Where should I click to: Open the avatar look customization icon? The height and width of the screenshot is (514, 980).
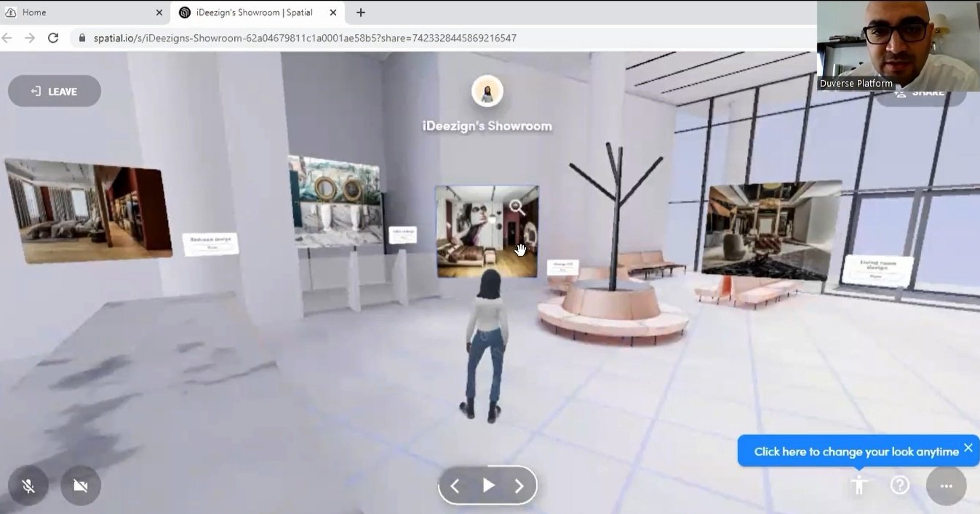pos(859,485)
